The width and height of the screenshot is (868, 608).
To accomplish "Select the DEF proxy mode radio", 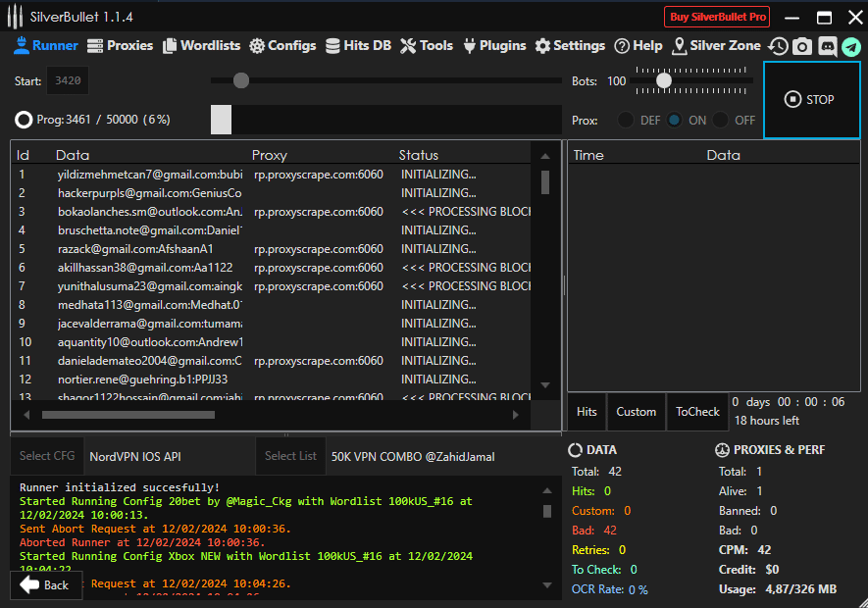I will [x=626, y=121].
